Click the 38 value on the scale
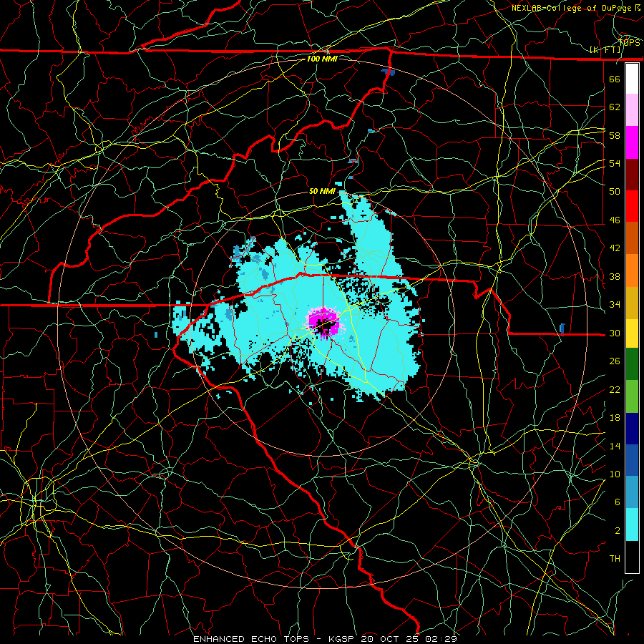644x644 pixels. (615, 276)
